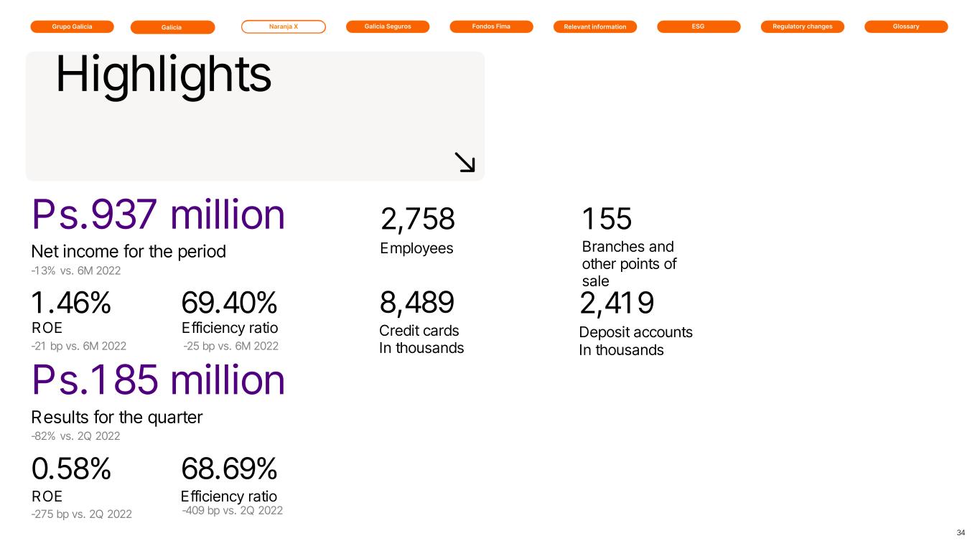Select the ESG tab
The width and height of the screenshot is (980, 551).
point(699,27)
